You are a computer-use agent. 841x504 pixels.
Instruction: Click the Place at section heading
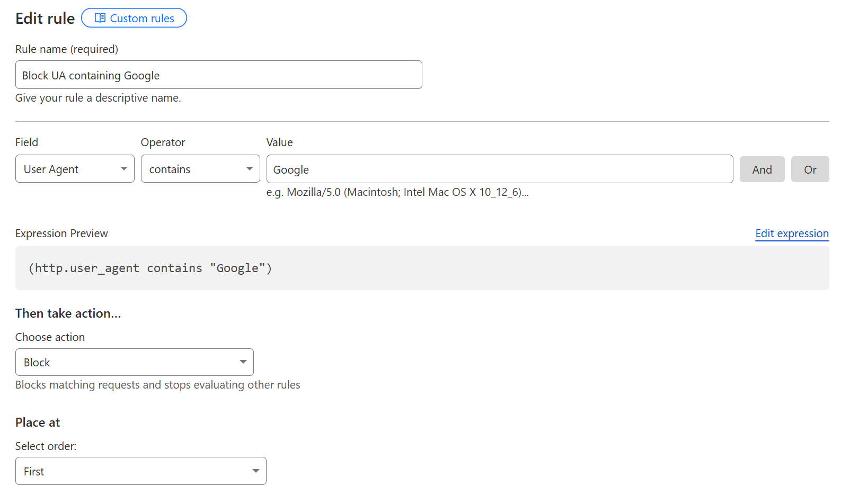[38, 422]
